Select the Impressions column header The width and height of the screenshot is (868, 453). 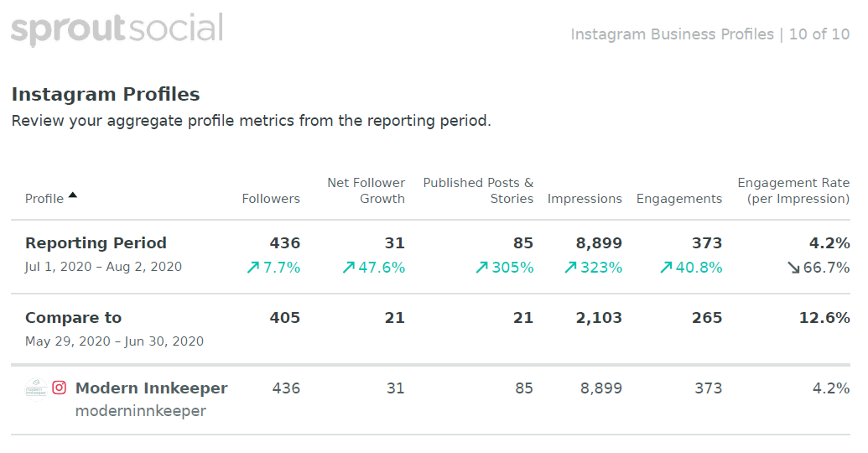coord(585,199)
